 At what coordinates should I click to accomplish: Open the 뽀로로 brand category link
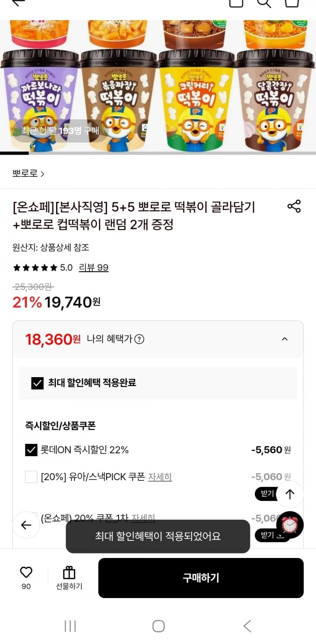point(28,173)
